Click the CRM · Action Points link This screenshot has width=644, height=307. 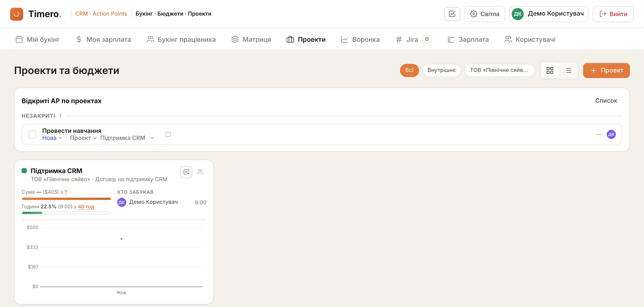coord(101,14)
